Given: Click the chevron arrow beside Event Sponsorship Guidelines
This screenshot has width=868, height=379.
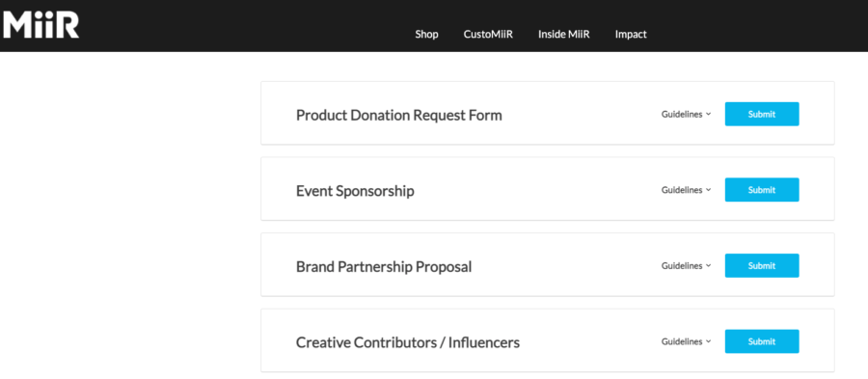Looking at the screenshot, I should click(x=708, y=190).
